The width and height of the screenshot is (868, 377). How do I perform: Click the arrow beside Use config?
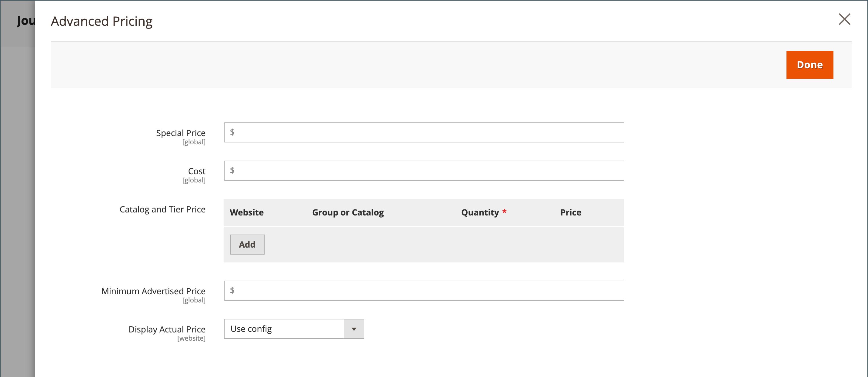pyautogui.click(x=353, y=329)
